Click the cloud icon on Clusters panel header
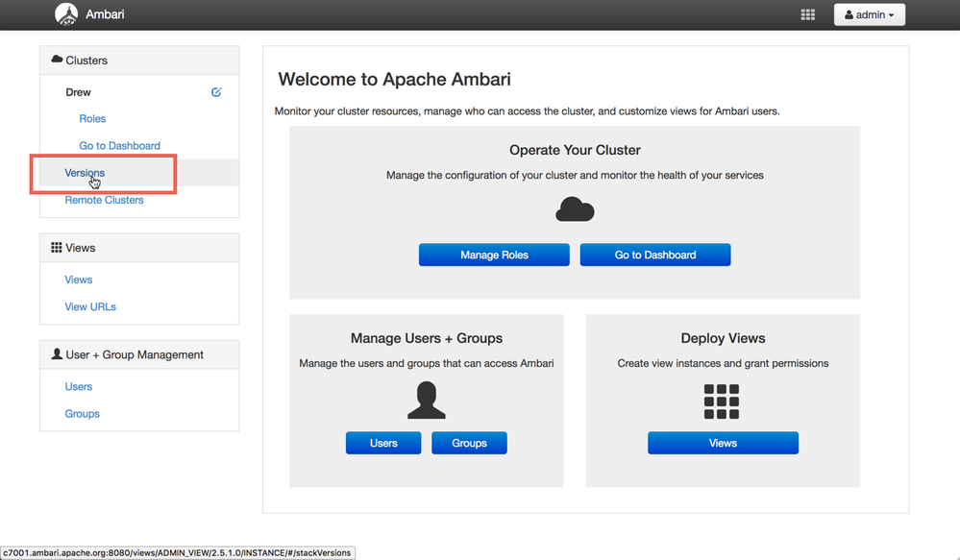This screenshot has width=960, height=560. pyautogui.click(x=56, y=60)
